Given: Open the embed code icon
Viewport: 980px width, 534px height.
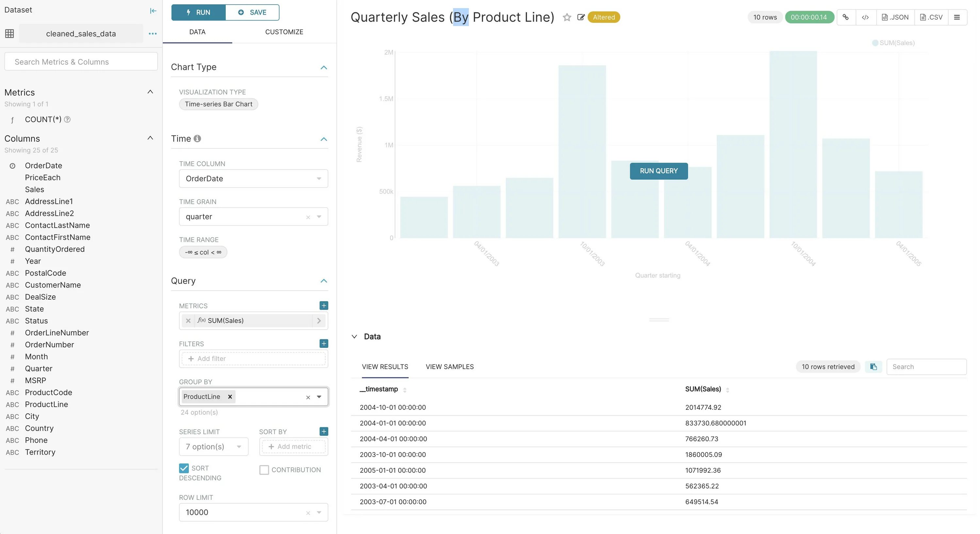Looking at the screenshot, I should [x=865, y=17].
